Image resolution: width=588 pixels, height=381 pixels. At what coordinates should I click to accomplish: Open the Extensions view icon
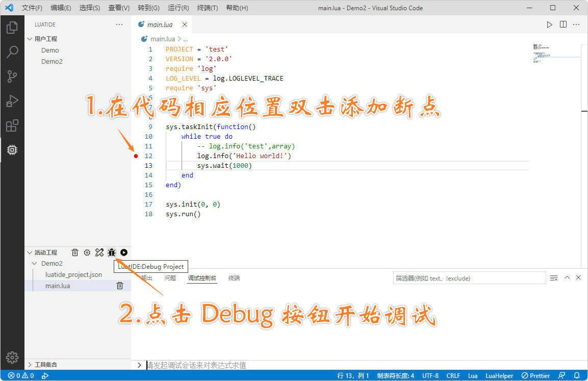(x=12, y=125)
